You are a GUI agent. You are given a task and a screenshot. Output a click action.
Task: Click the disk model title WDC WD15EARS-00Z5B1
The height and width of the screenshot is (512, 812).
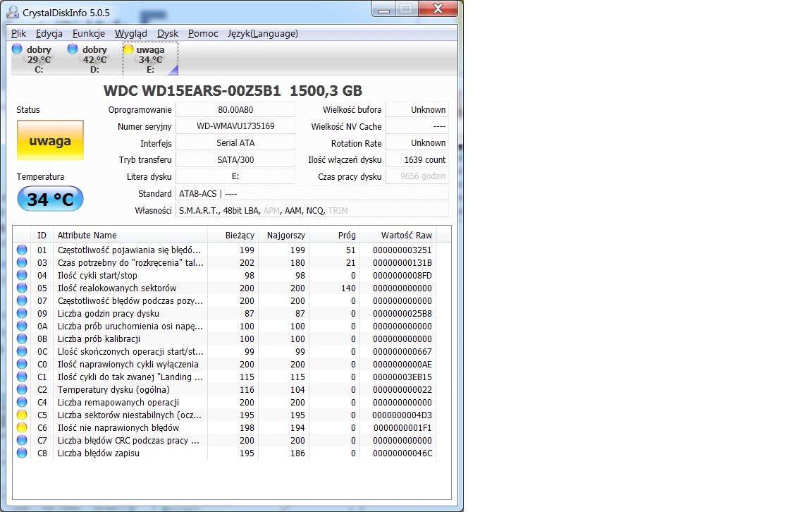click(192, 91)
